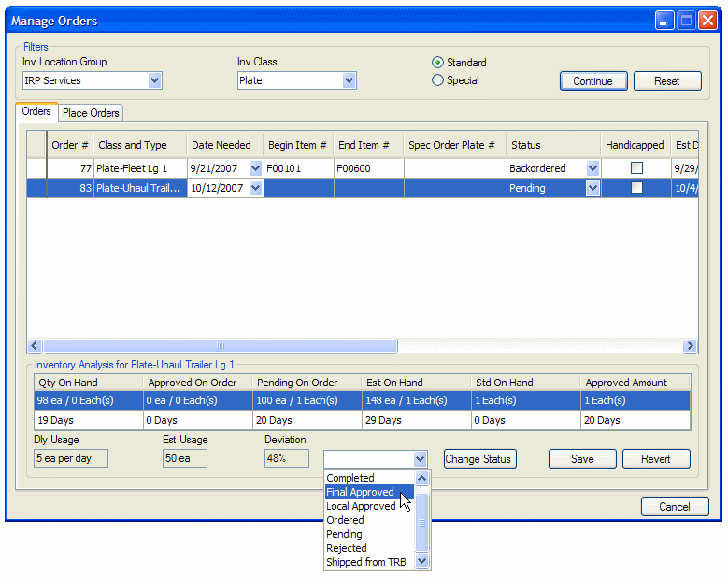Click the Class and Type column header
This screenshot has height=578, width=728.
point(140,145)
